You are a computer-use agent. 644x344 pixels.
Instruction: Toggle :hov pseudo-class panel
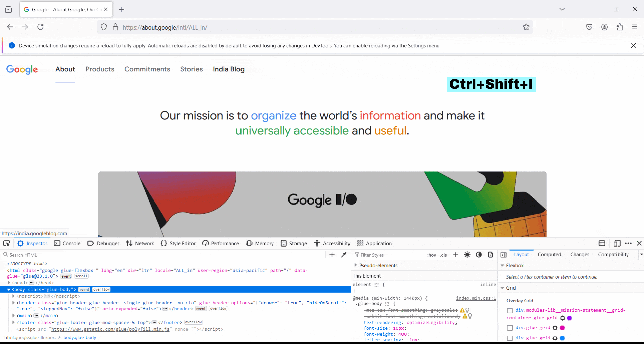click(432, 255)
